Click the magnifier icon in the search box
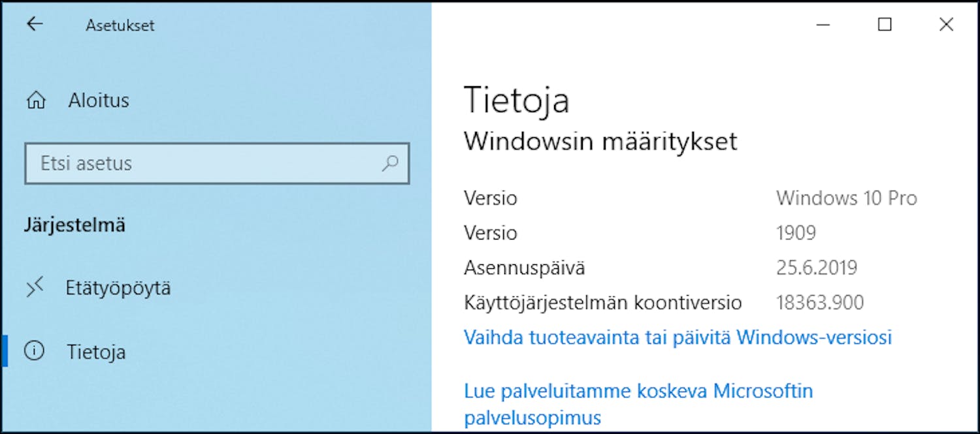The image size is (980, 434). (x=389, y=164)
